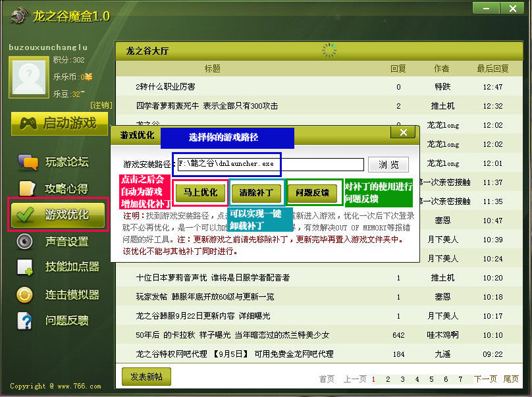Open the 技能加点器 skill point tool icon
The image size is (532, 397).
point(24,266)
